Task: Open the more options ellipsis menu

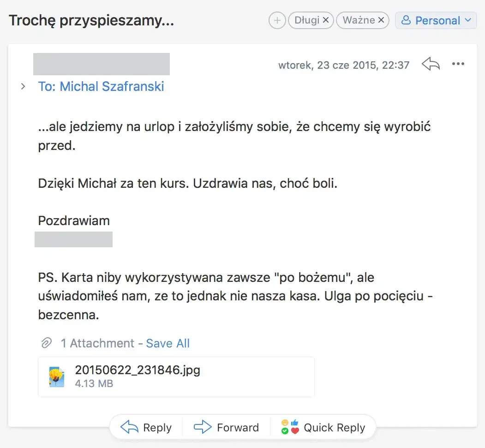Action: pos(458,65)
